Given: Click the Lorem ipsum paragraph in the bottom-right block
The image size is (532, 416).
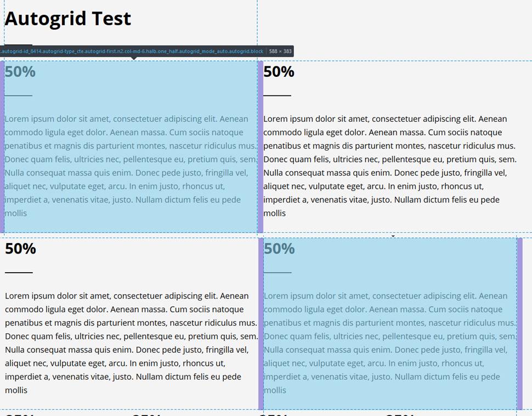Looking at the screenshot, I should tap(389, 342).
